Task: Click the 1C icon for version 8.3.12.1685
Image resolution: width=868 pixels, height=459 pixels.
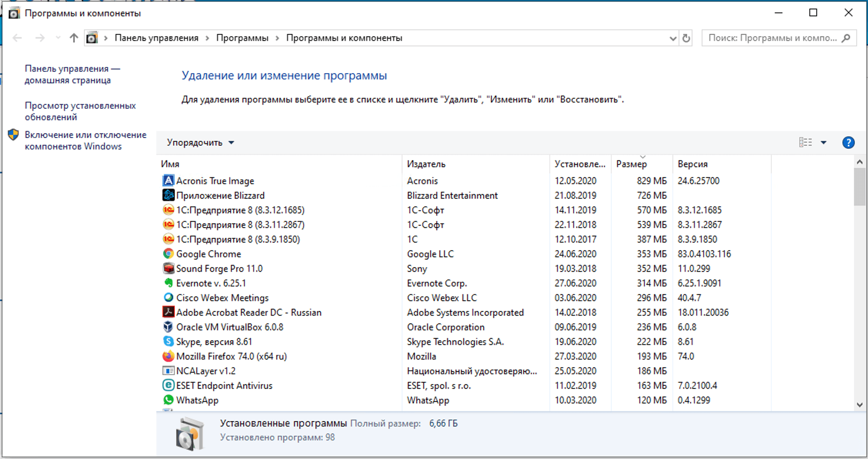Action: click(x=168, y=210)
